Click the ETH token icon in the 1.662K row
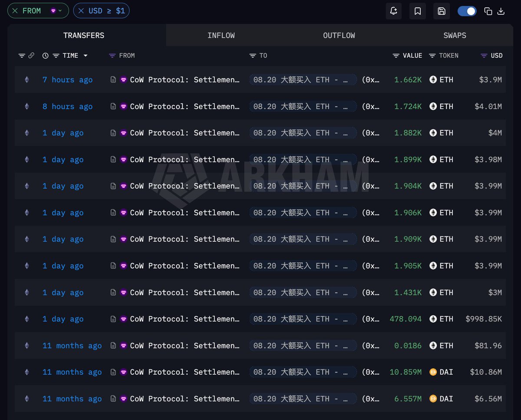Screen dimensions: 521x420 tap(433, 80)
